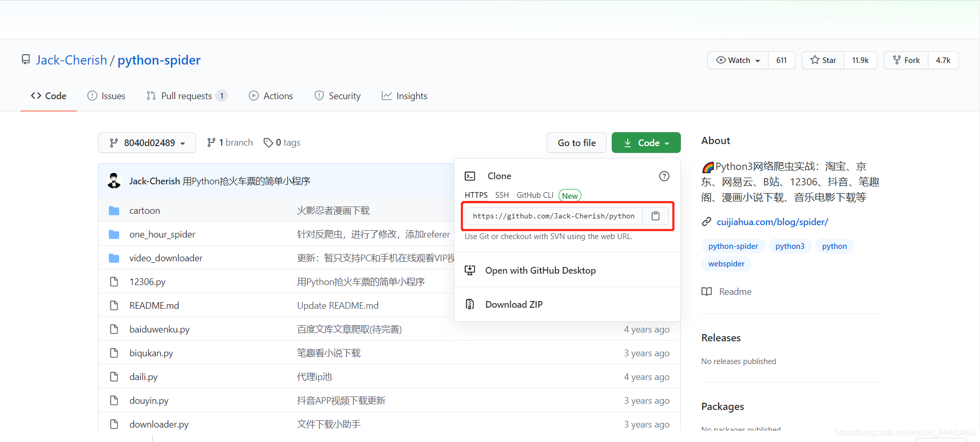
Task: View the 4.7k forks count
Action: (x=943, y=60)
